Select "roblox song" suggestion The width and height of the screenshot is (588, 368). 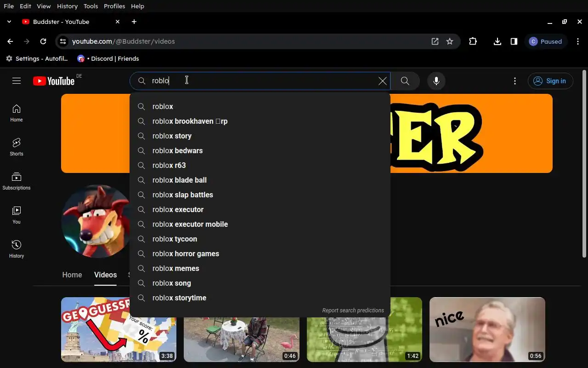(260, 283)
